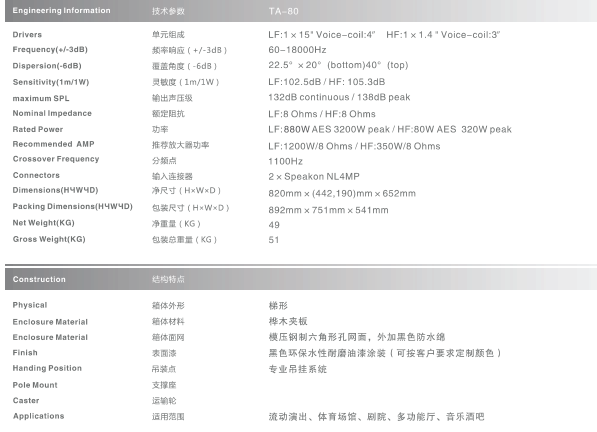Select the 'Connectors' label
Viewport: 597px width, 432px height.
click(36, 175)
